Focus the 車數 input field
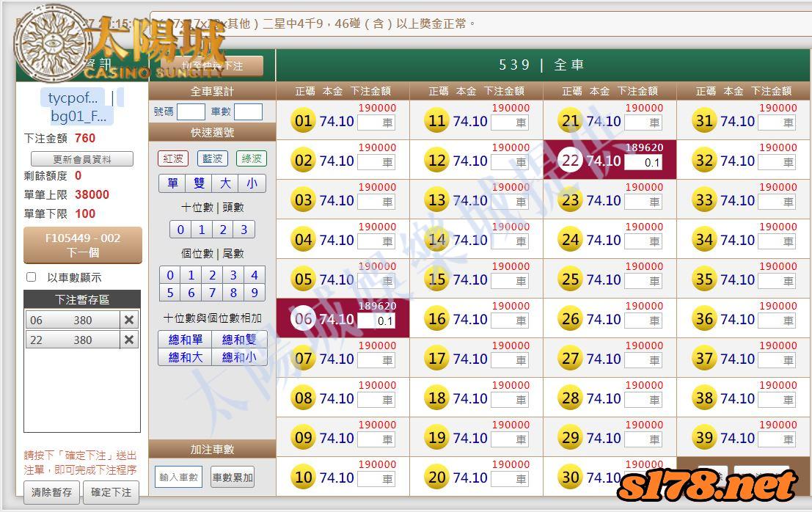 [x=248, y=111]
